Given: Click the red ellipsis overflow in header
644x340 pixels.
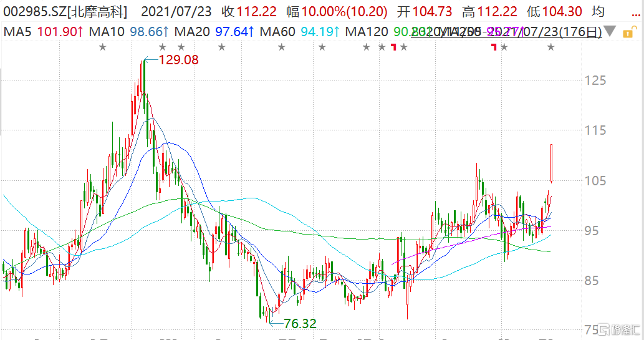Looking at the screenshot, I should point(635,16).
